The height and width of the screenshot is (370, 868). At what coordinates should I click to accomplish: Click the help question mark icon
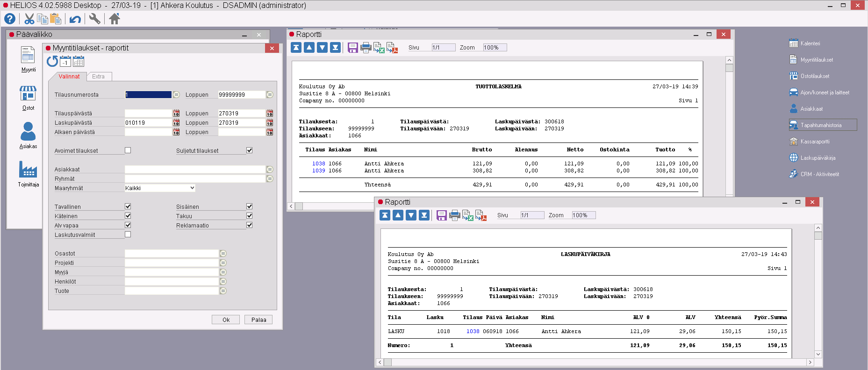(x=10, y=19)
